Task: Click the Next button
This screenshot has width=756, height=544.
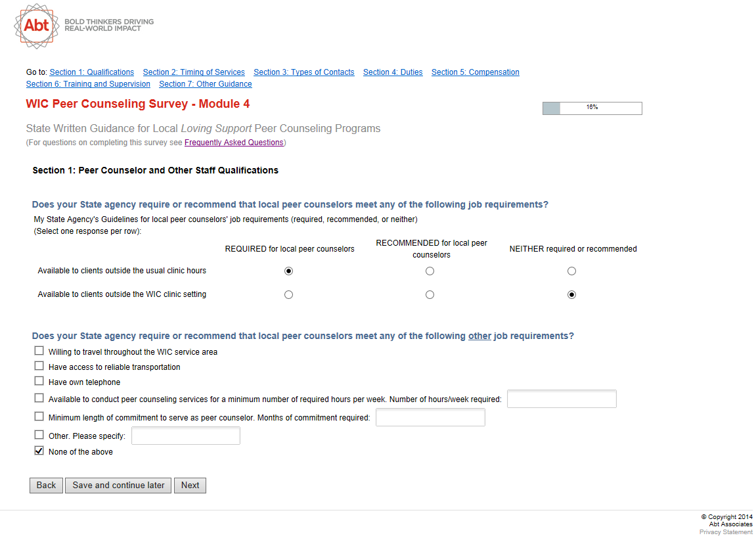Action: point(190,486)
